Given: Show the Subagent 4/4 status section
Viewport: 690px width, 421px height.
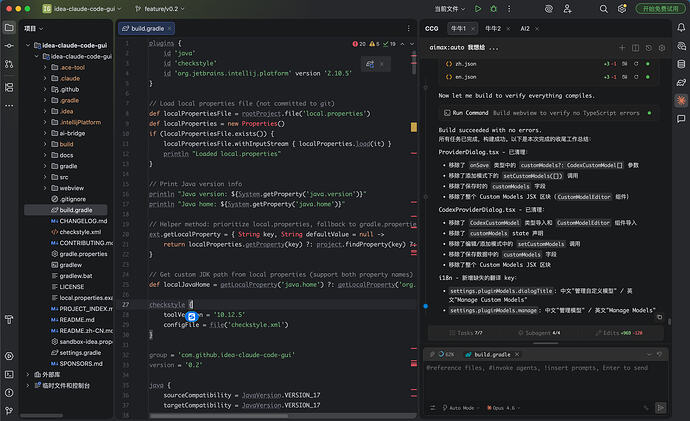Looking at the screenshot, I should pos(539,333).
